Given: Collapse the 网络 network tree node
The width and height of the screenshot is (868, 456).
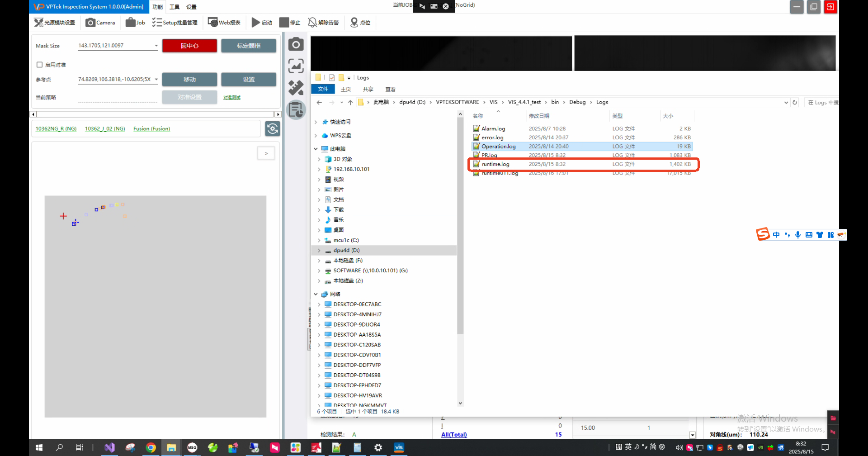Looking at the screenshot, I should 316,294.
